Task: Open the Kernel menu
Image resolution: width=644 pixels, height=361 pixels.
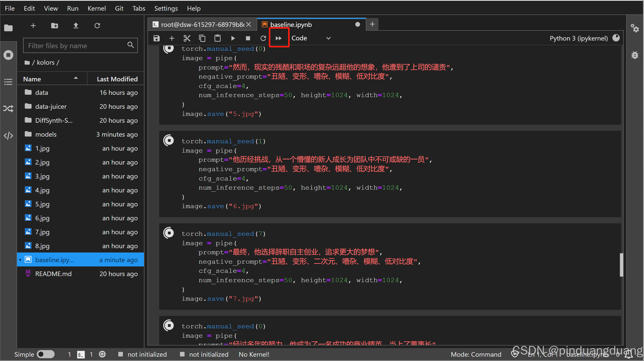Action: (x=96, y=8)
